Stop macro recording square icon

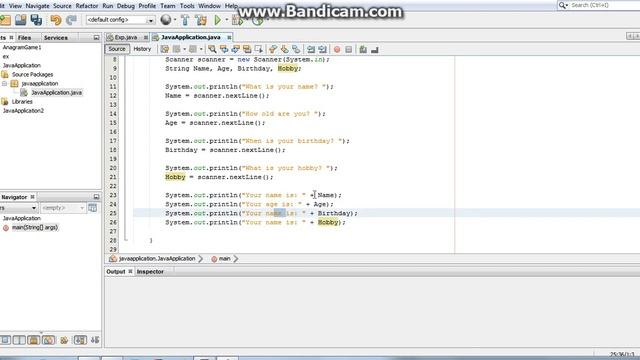click(x=349, y=49)
